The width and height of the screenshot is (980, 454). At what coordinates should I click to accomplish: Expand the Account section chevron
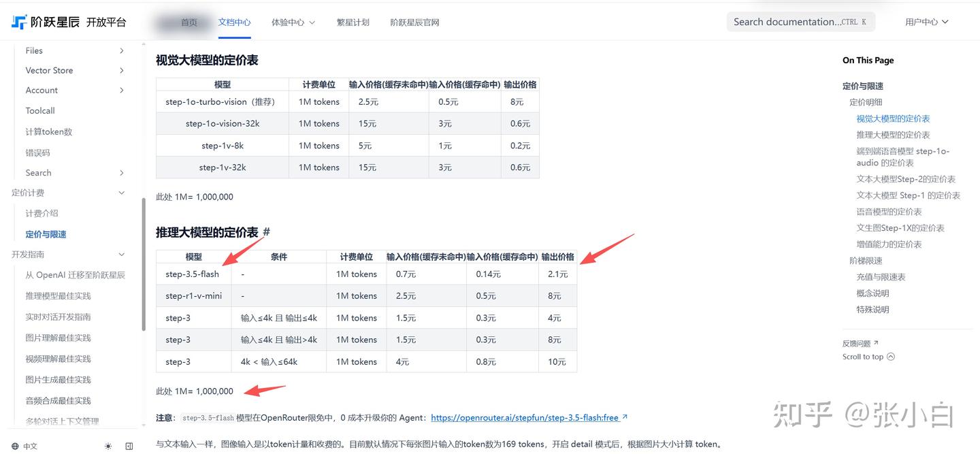tap(122, 90)
